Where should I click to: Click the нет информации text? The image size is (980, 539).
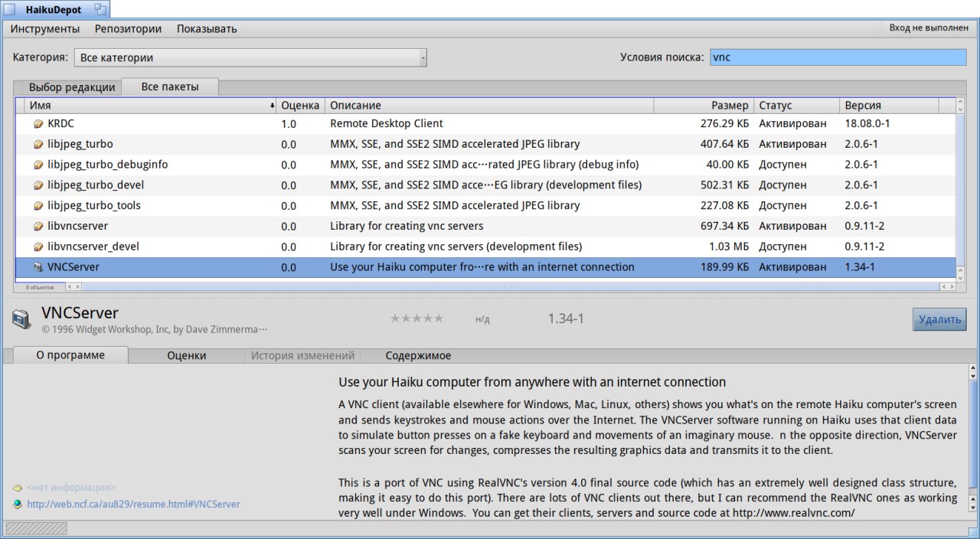[71, 488]
